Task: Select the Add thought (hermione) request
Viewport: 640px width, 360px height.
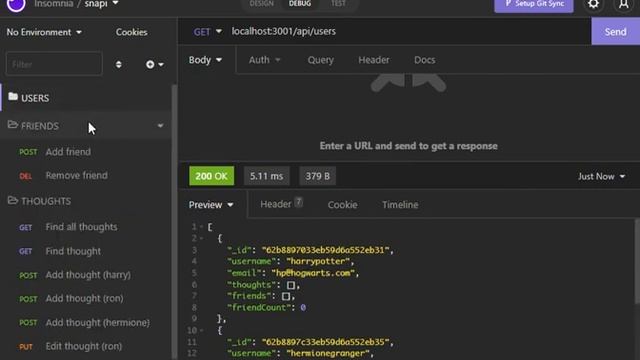Action: click(86, 322)
